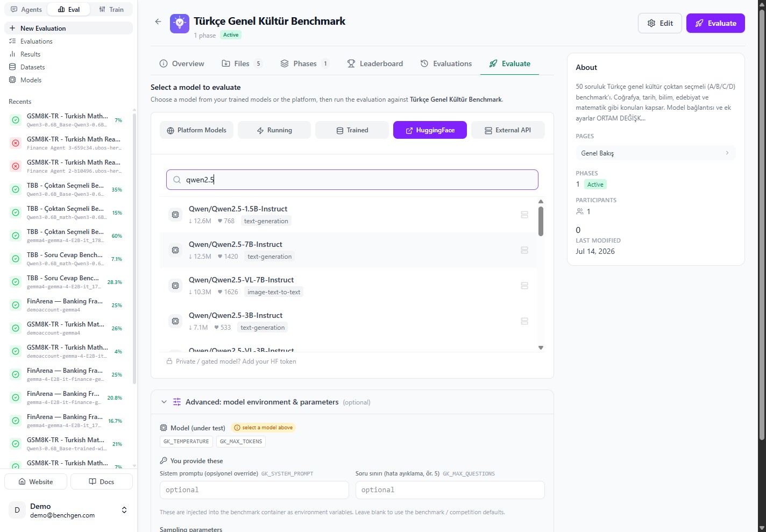Open the Demo account switcher
The image size is (766, 532).
click(68, 510)
